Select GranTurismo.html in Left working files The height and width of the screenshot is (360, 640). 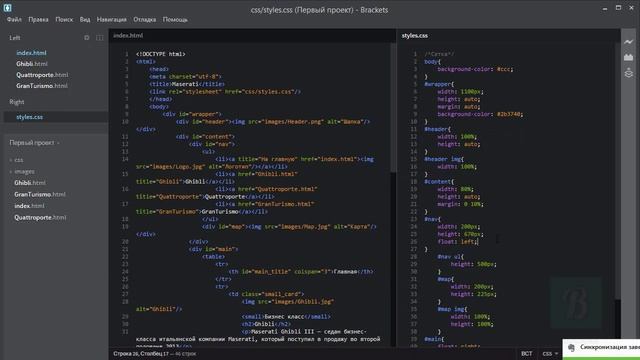tap(42, 86)
